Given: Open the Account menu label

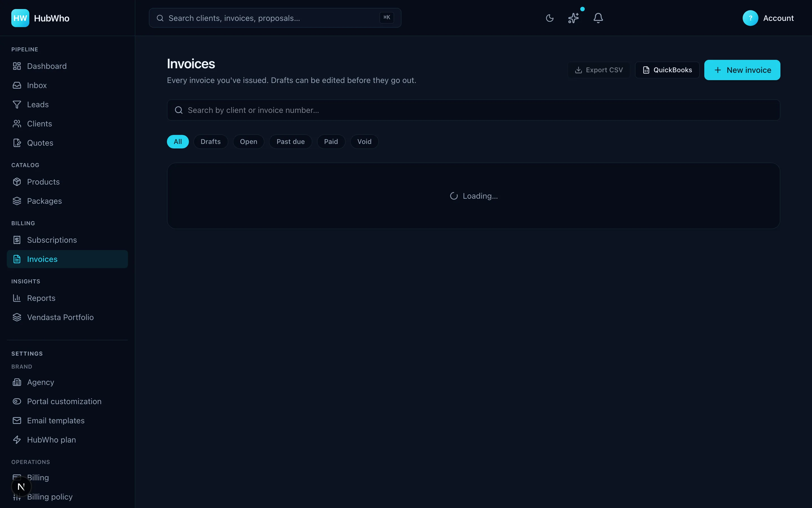Looking at the screenshot, I should click(778, 18).
